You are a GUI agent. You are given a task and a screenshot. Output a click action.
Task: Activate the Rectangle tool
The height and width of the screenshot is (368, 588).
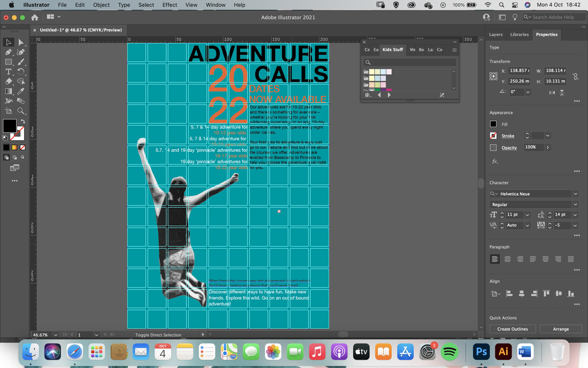pyautogui.click(x=8, y=62)
